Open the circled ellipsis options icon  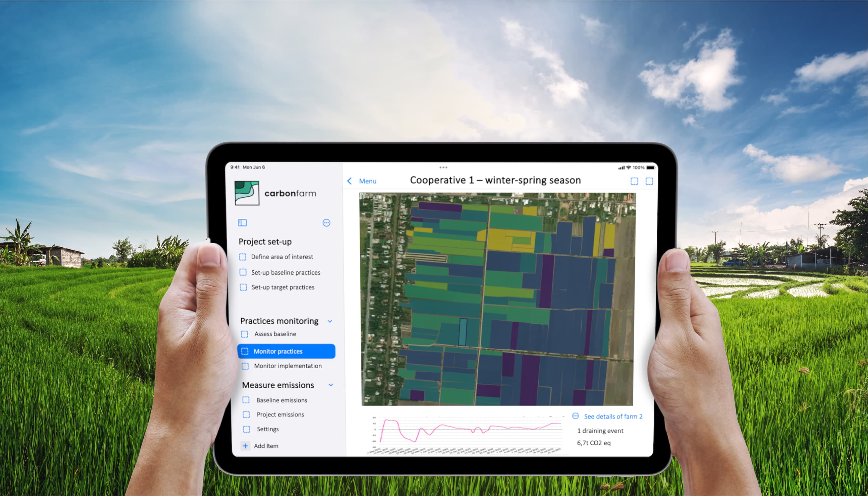[326, 223]
